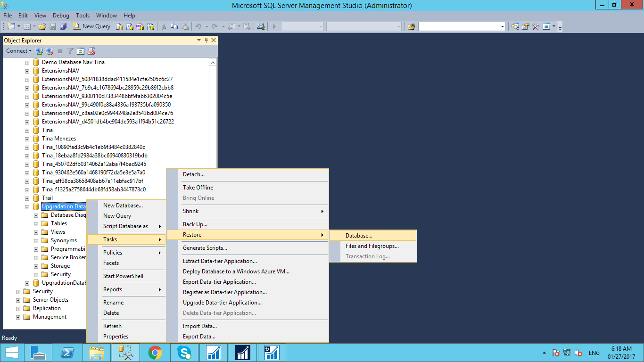Collapse the Upgradation Data database node

tap(27, 206)
